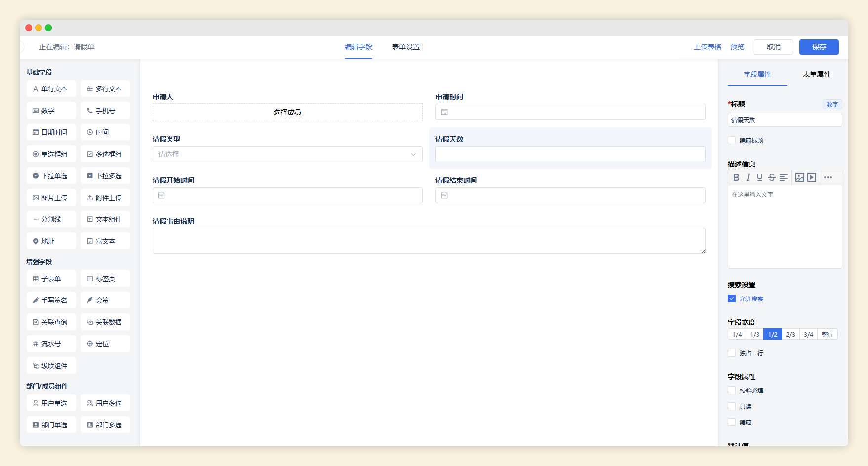Add a 文本组件 component
The width and height of the screenshot is (868, 466).
coord(106,219)
